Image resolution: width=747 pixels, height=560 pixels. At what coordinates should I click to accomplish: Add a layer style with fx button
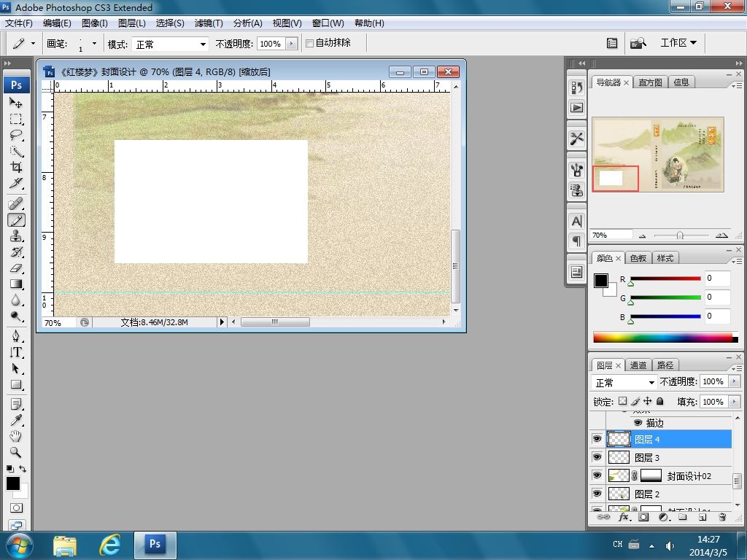[624, 517]
